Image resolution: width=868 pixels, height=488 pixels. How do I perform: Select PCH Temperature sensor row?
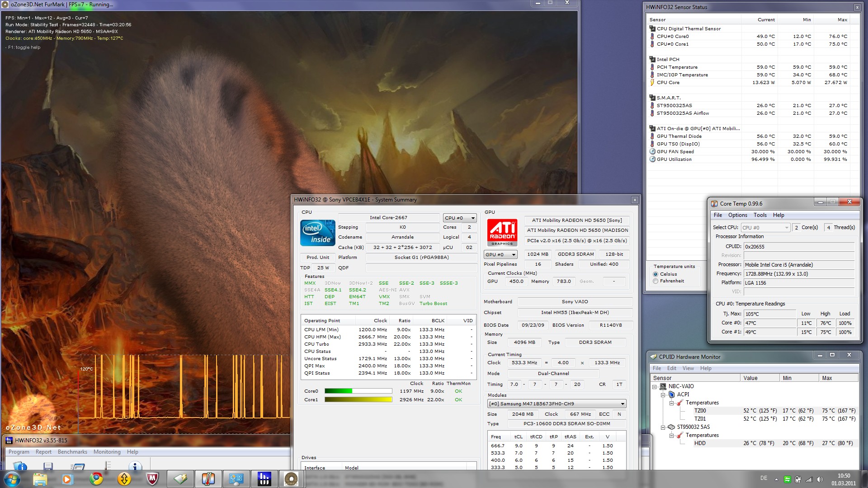tap(749, 67)
